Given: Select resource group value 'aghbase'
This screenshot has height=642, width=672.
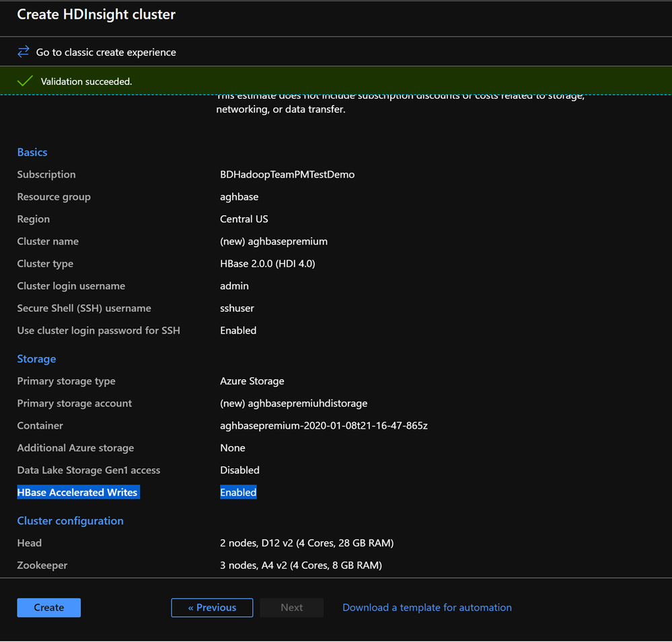Looking at the screenshot, I should click(239, 196).
